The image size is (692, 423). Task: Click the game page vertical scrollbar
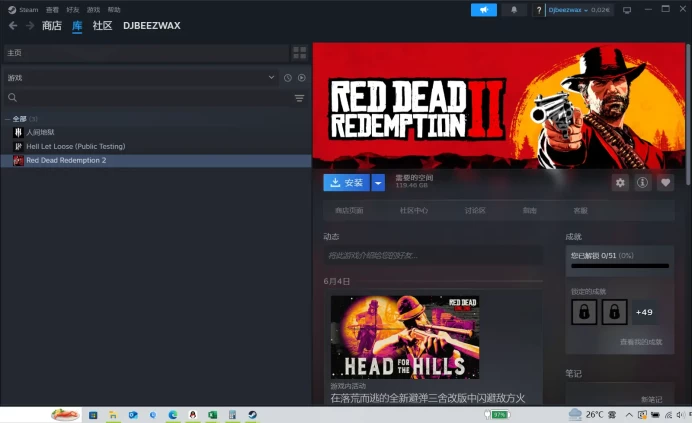(x=688, y=115)
